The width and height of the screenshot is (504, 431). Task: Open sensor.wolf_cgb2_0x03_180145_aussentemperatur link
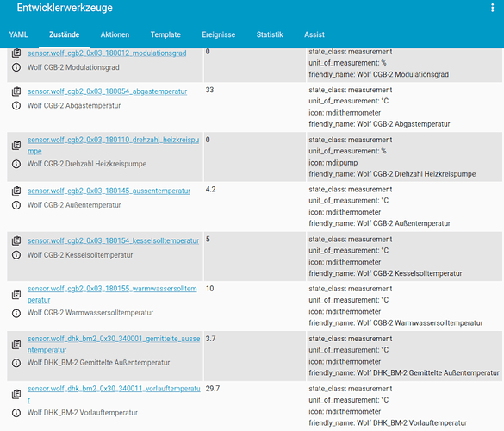[109, 191]
